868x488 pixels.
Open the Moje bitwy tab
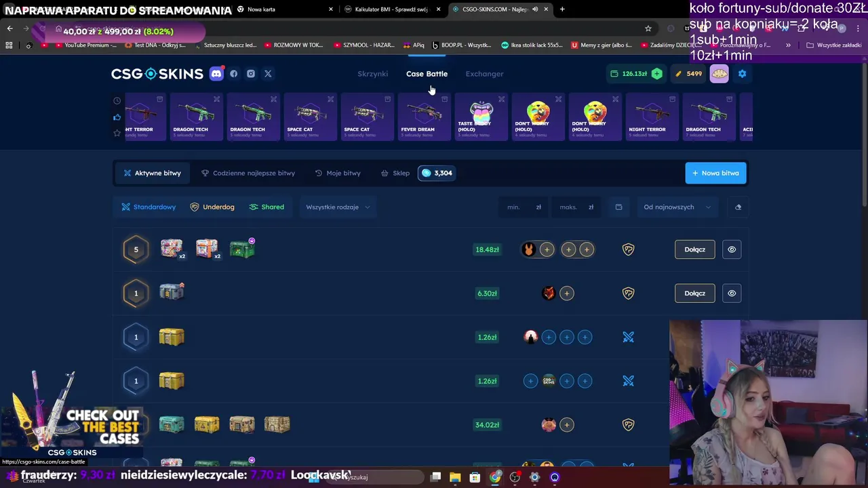click(x=338, y=173)
